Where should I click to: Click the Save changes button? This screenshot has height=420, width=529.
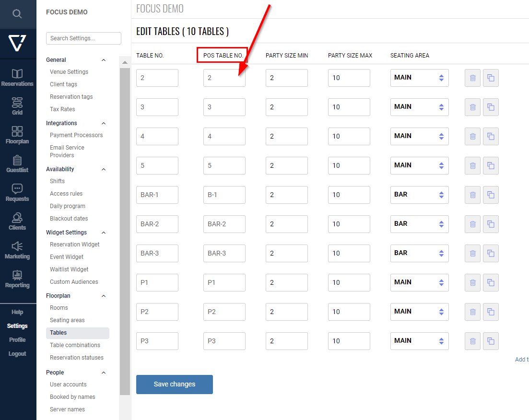click(175, 385)
